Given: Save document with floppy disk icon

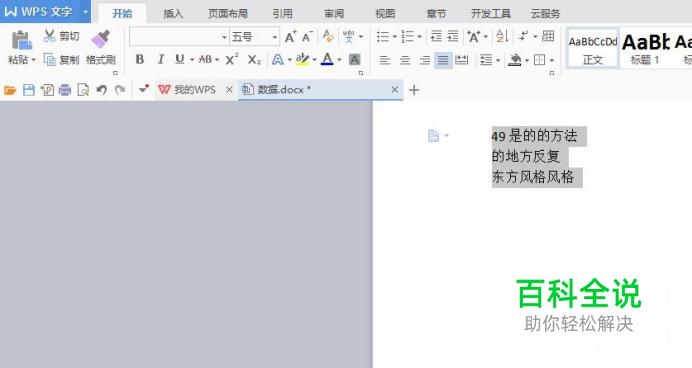Looking at the screenshot, I should click(x=29, y=90).
